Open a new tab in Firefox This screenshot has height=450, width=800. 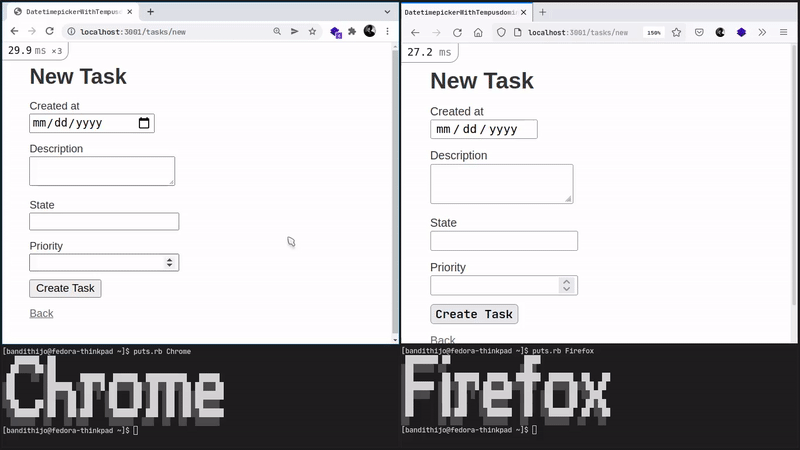(x=543, y=12)
